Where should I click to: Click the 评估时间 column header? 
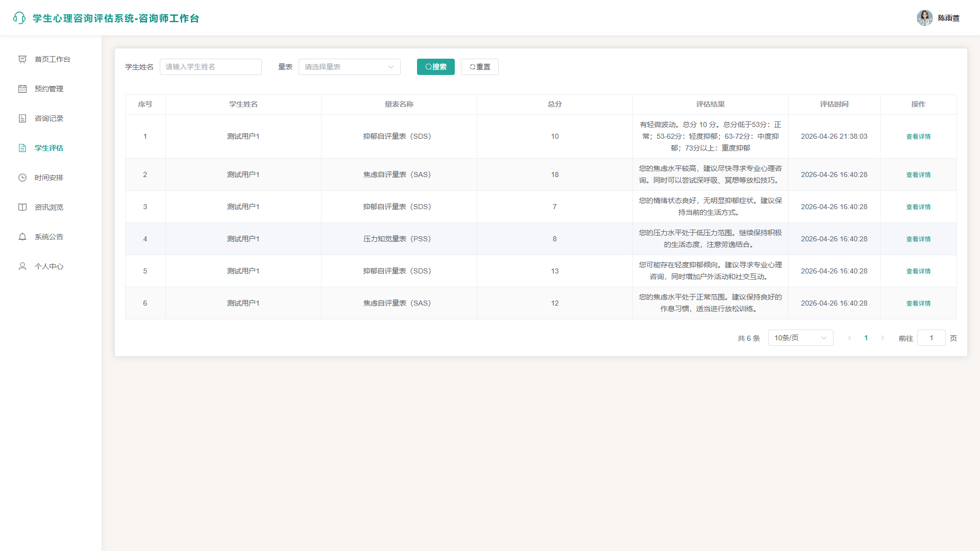tap(834, 104)
